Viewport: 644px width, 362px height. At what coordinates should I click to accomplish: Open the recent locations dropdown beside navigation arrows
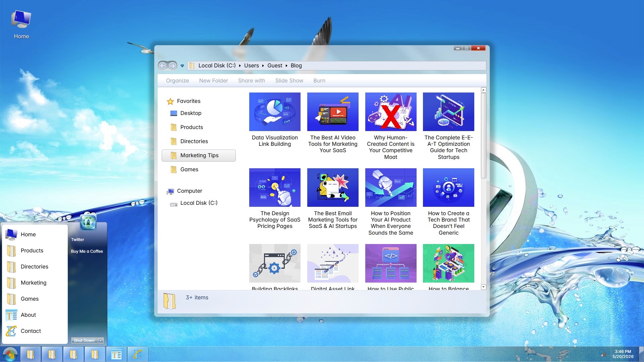(182, 66)
